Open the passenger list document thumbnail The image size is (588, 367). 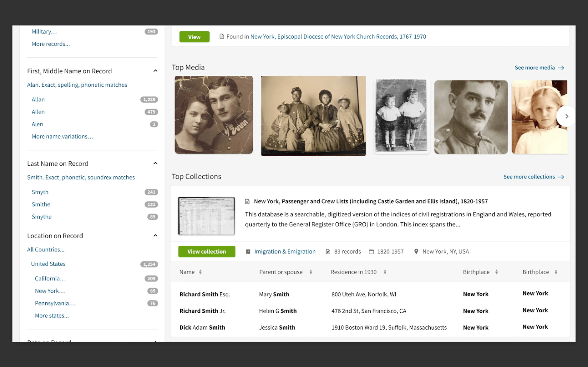tap(206, 216)
